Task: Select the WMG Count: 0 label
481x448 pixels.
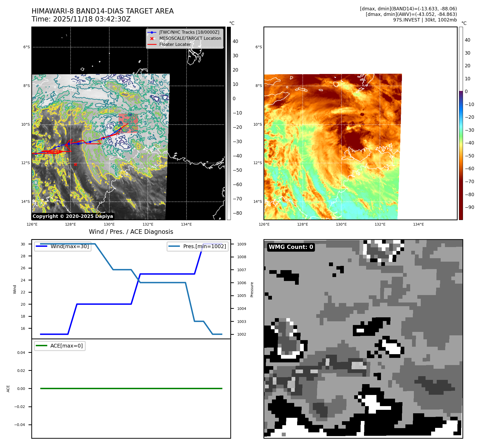Action: (x=291, y=247)
